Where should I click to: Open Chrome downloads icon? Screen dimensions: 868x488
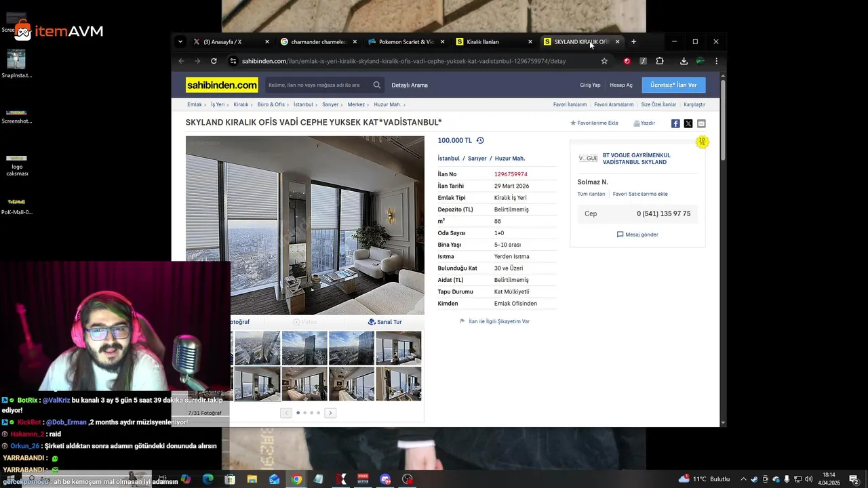[684, 61]
